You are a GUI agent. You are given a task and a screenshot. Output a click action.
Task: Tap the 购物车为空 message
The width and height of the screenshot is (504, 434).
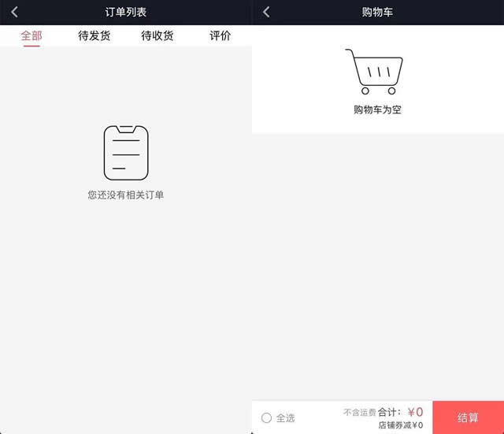[x=378, y=109]
